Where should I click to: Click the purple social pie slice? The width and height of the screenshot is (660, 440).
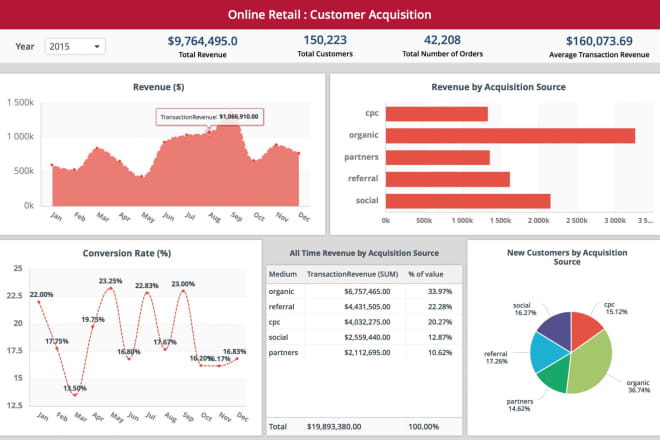coord(558,329)
